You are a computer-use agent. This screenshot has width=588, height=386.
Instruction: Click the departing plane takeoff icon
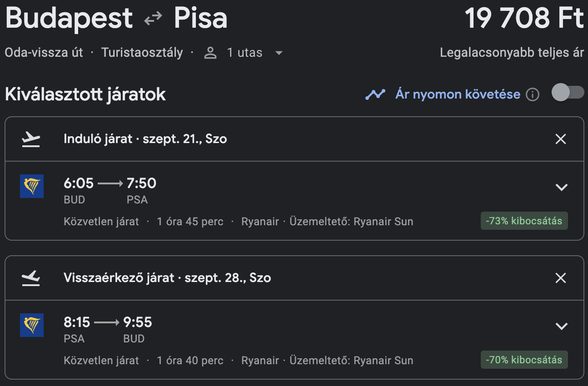(31, 139)
